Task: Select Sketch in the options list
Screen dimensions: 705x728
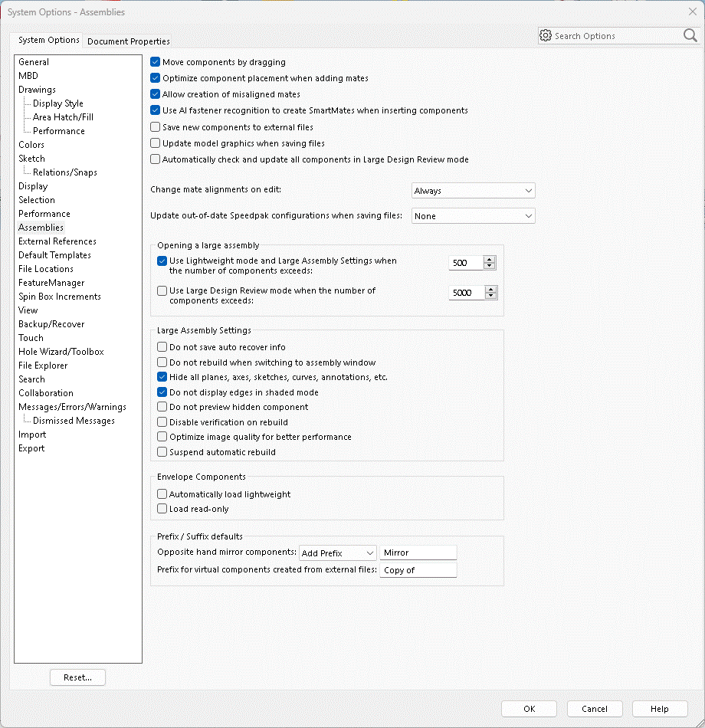Action: [x=31, y=159]
